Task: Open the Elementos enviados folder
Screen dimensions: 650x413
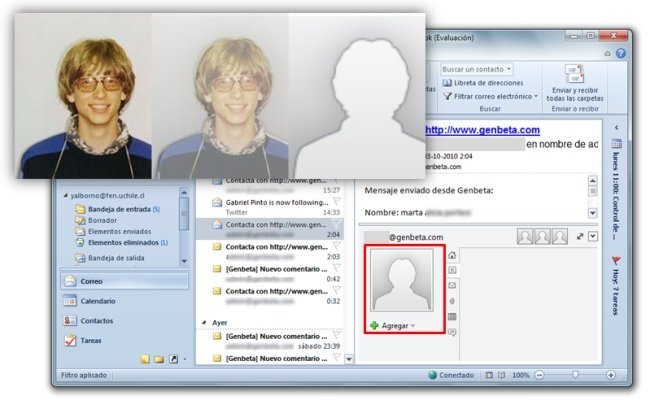Action: point(114,231)
